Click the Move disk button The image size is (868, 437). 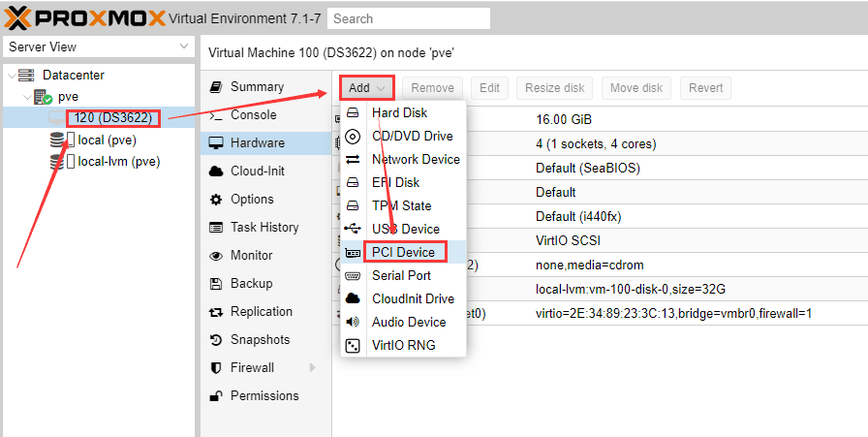click(x=636, y=88)
